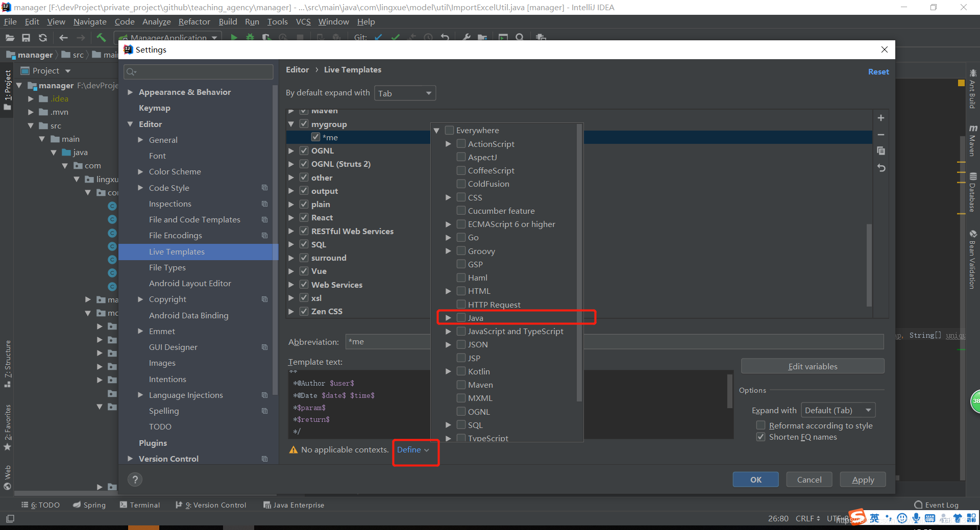
Task: Click the template list vertical scrollbar
Action: coord(869,265)
